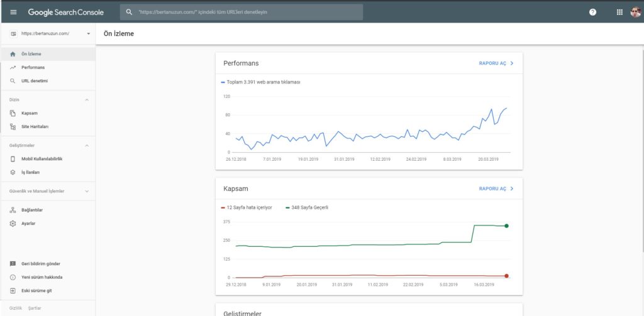Click the Performans trend icon
The height and width of the screenshot is (316, 644).
click(x=13, y=68)
